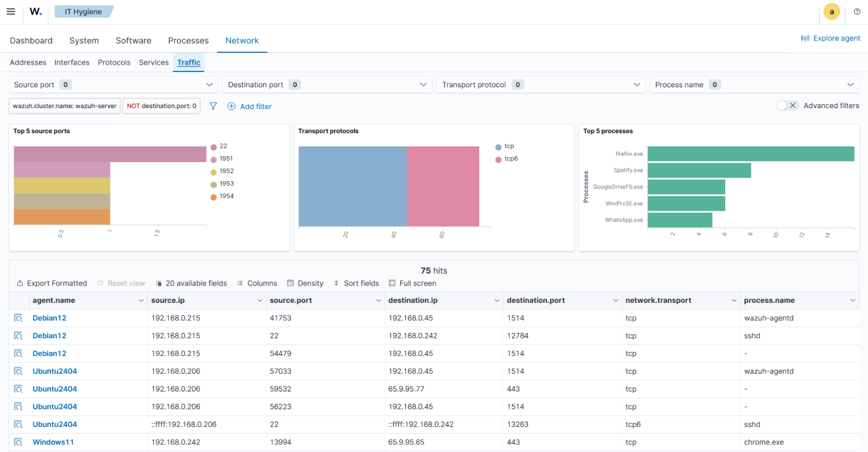Open the help icon in header
Viewport: 868px width, 452px height.
857,12
